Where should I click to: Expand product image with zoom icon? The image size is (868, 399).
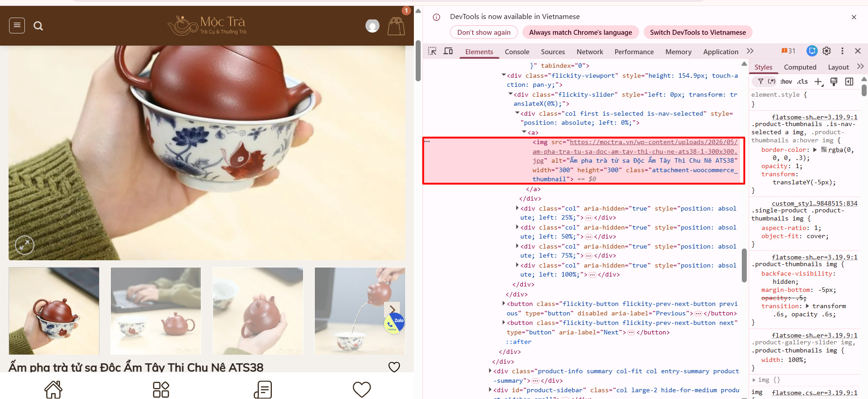coord(24,245)
